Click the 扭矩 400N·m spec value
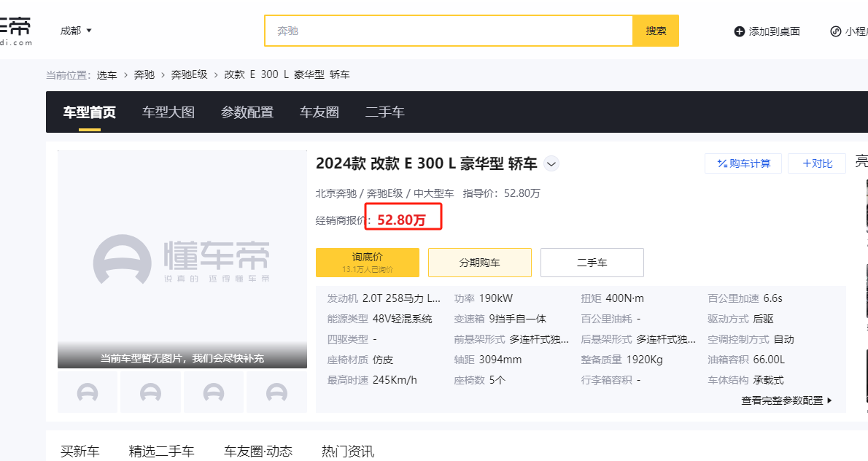868x461 pixels. coord(625,298)
